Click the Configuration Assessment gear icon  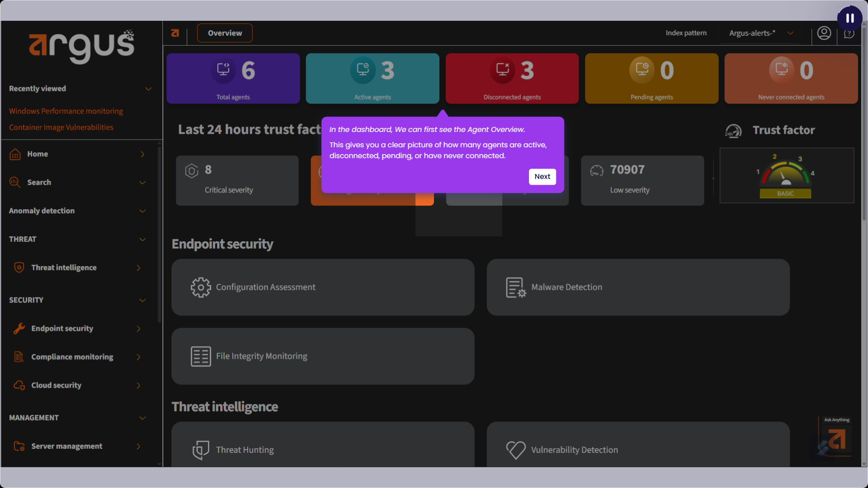tap(201, 287)
